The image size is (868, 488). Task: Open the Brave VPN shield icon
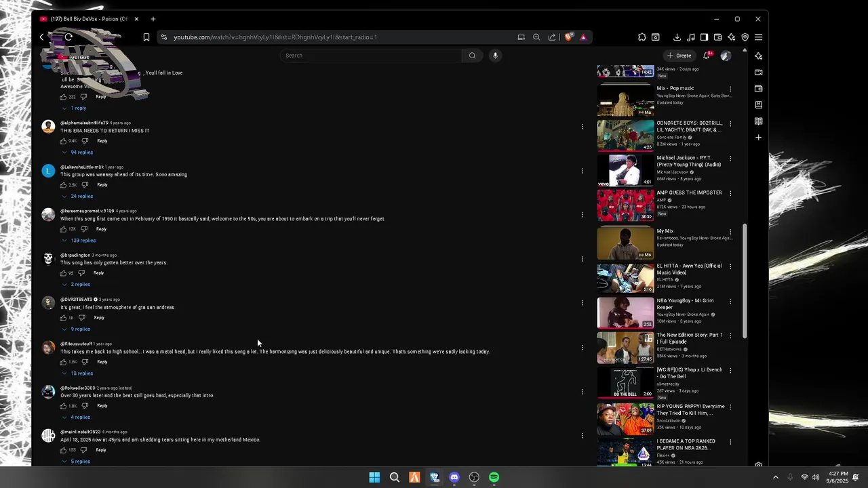click(x=745, y=37)
